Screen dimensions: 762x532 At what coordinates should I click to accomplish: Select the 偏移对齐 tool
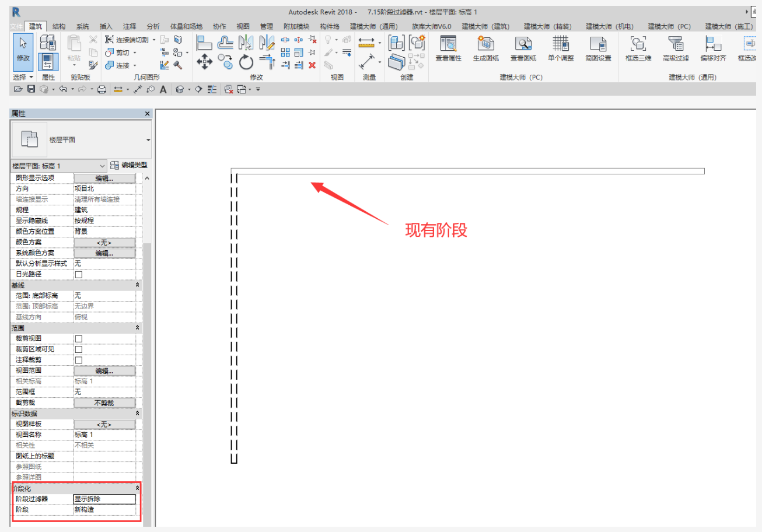click(713, 48)
